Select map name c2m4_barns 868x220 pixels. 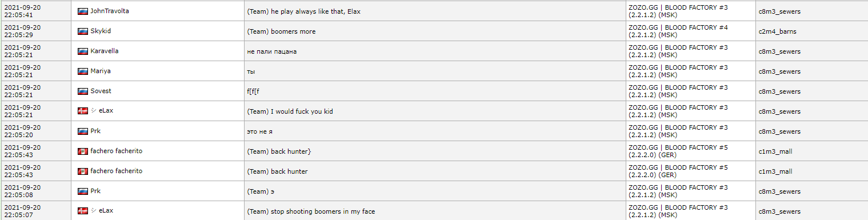(777, 31)
